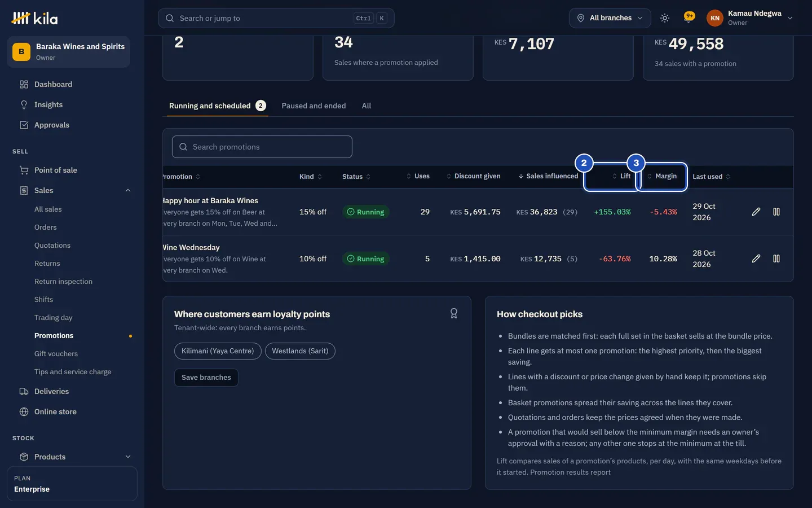Click the KN user avatar

coord(715,18)
